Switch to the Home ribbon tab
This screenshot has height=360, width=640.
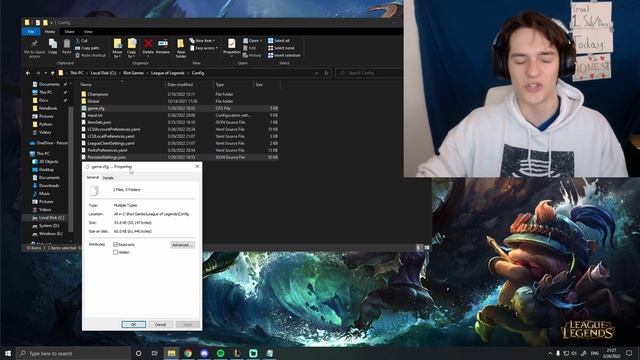click(x=50, y=31)
